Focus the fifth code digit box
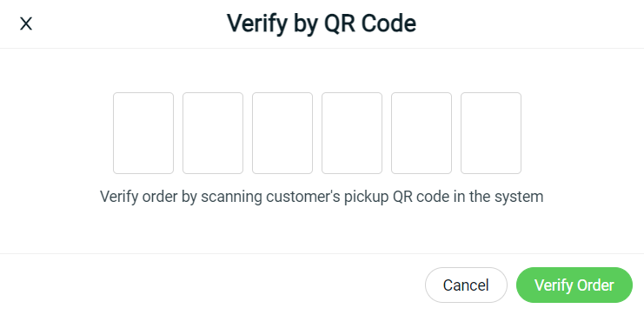 pyautogui.click(x=422, y=133)
